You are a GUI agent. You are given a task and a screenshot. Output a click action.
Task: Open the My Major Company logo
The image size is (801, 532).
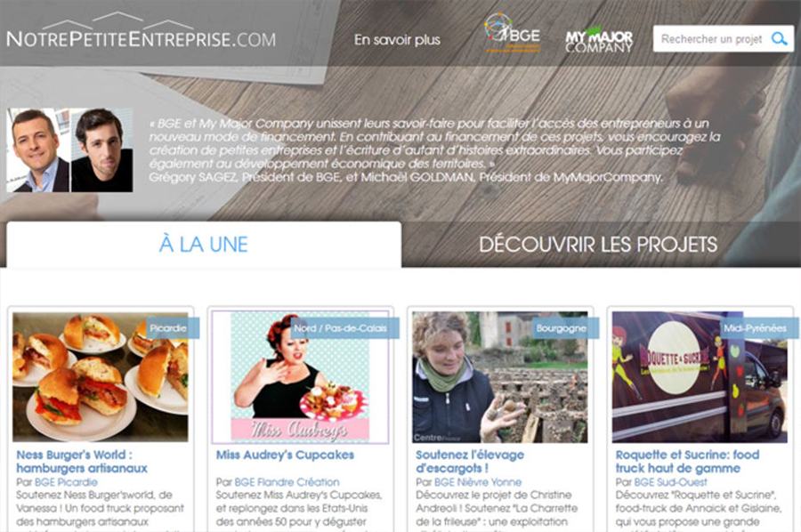(599, 40)
